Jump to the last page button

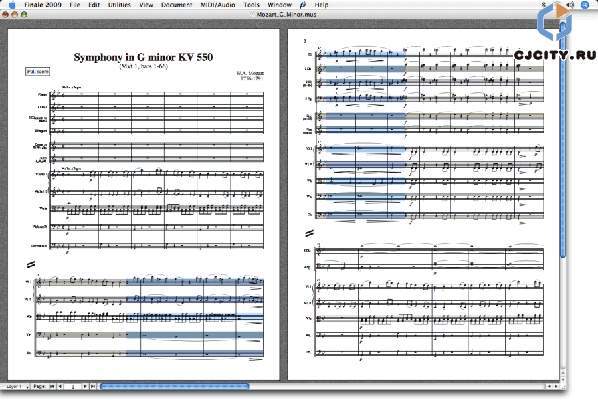point(93,387)
